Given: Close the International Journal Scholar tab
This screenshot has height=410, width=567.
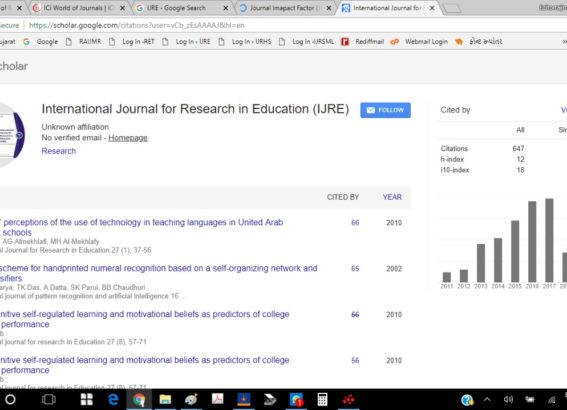Looking at the screenshot, I should pos(432,8).
